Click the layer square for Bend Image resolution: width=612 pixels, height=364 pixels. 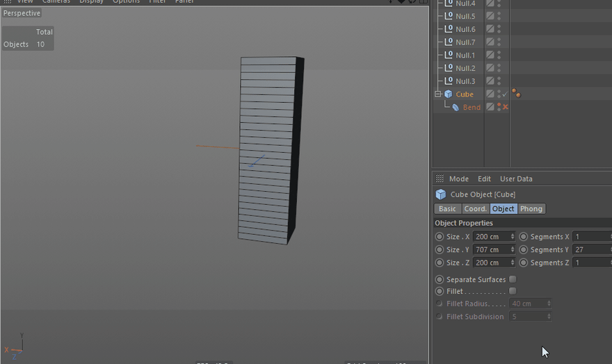[490, 107]
